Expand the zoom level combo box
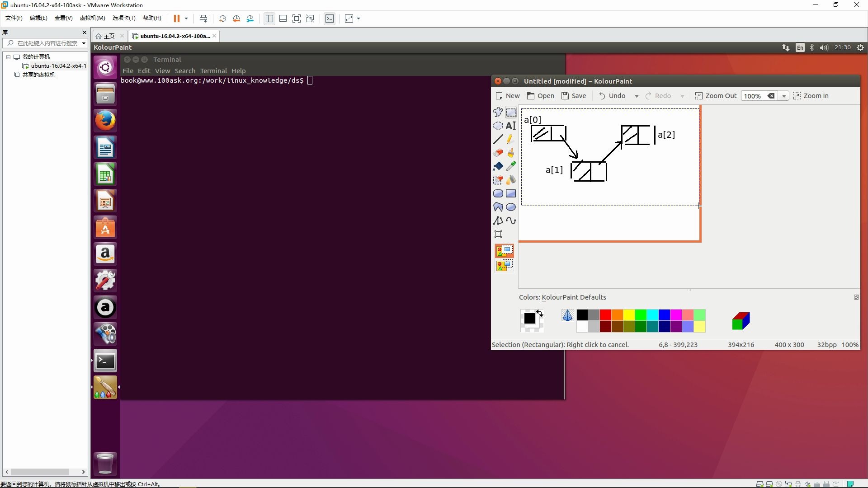The height and width of the screenshot is (488, 868). point(784,96)
